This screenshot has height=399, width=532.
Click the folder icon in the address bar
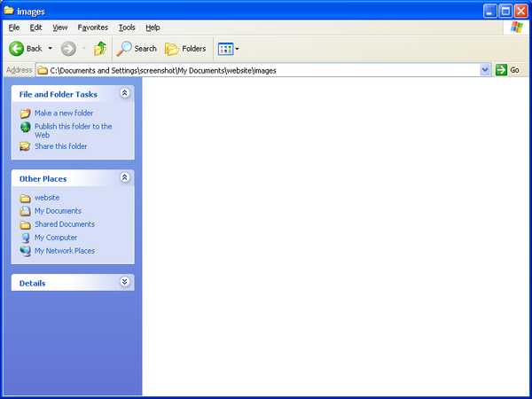click(43, 70)
